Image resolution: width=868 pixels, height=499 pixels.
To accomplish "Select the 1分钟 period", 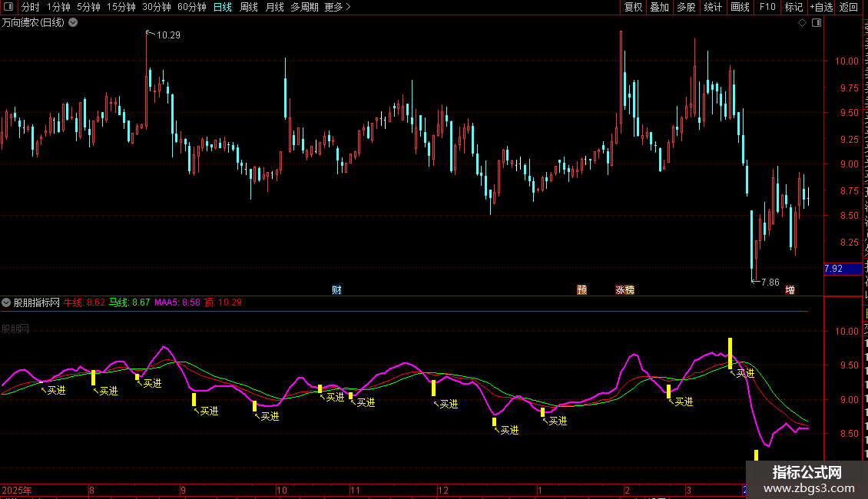I will coord(58,7).
